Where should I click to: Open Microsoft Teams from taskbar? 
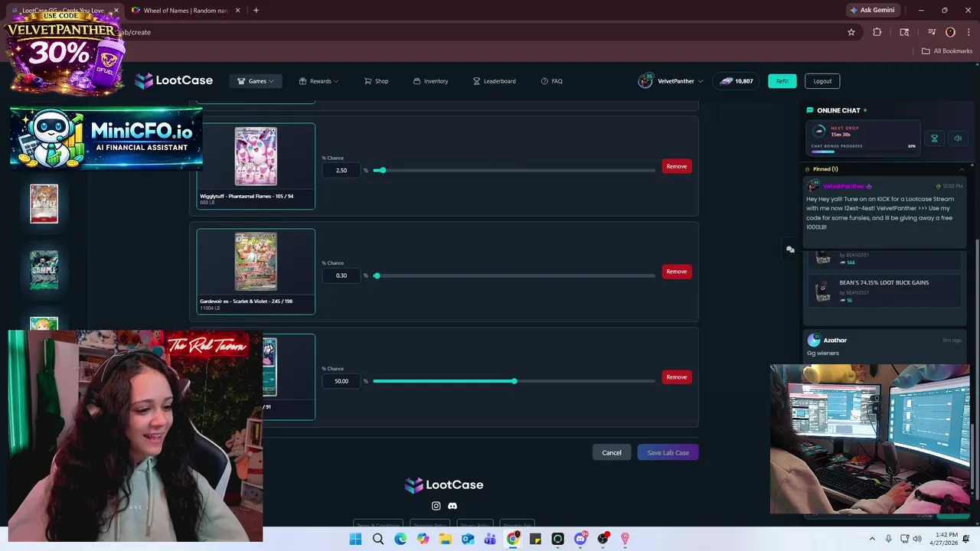point(490,540)
